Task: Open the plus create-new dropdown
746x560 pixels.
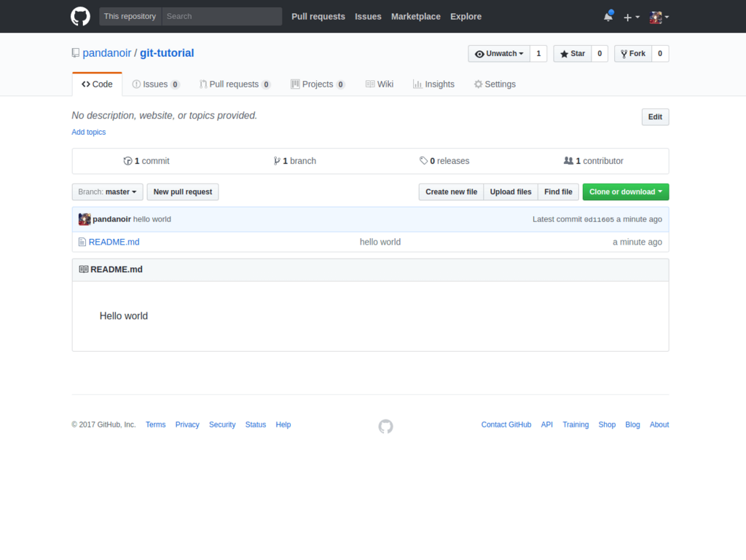Action: click(632, 17)
